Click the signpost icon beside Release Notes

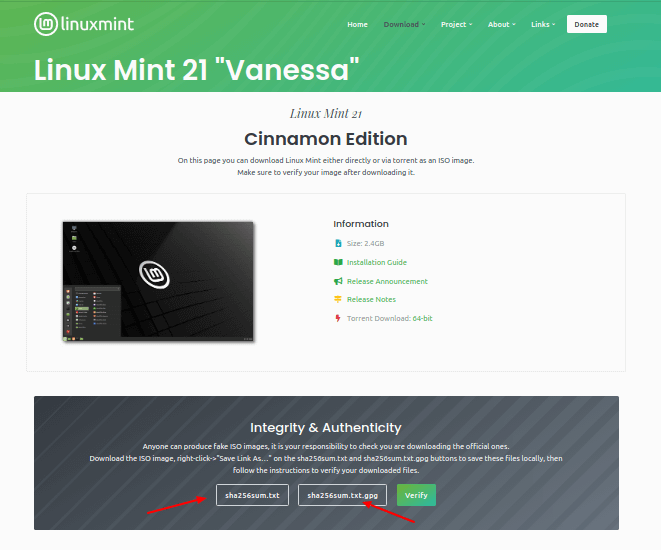[x=338, y=299]
